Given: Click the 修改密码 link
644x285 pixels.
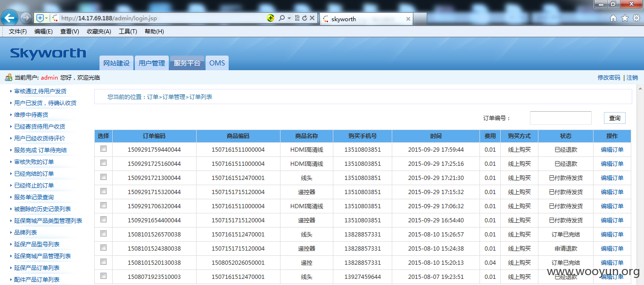Looking at the screenshot, I should [609, 78].
